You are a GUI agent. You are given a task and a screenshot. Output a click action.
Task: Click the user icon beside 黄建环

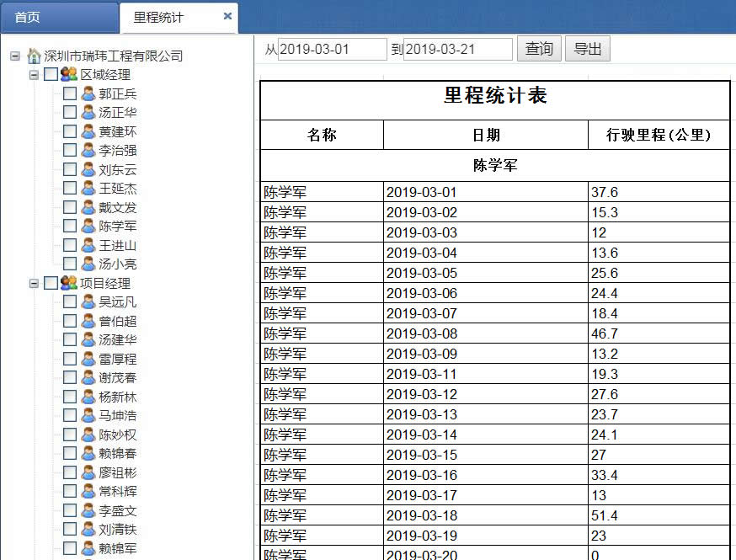[x=88, y=131]
